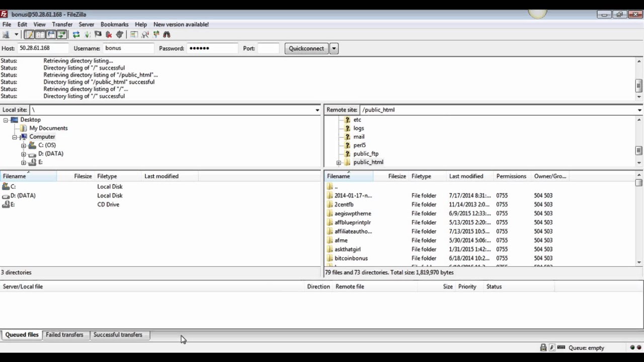Image resolution: width=644 pixels, height=362 pixels.
Task: Open the Site Manager icon
Action: click(x=6, y=35)
